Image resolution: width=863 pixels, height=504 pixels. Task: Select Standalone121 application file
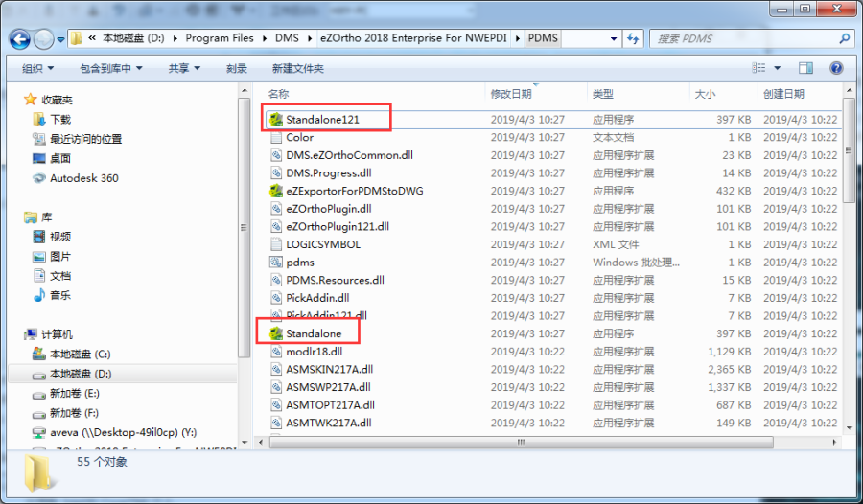(x=322, y=120)
